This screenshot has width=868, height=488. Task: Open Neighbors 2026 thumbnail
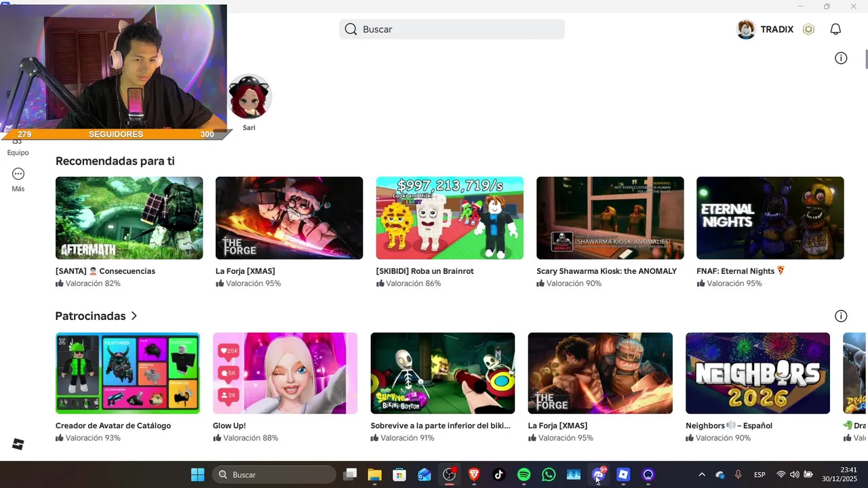point(757,373)
